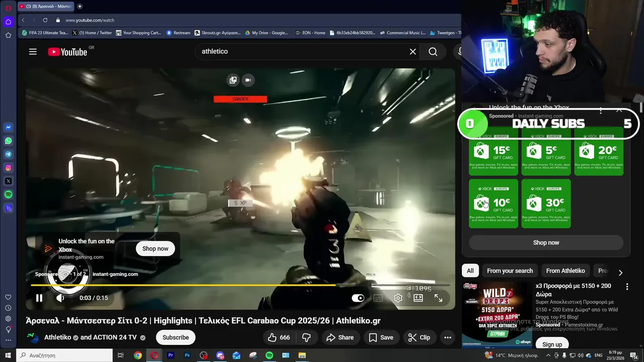Go back with browser back arrow

pyautogui.click(x=23, y=20)
